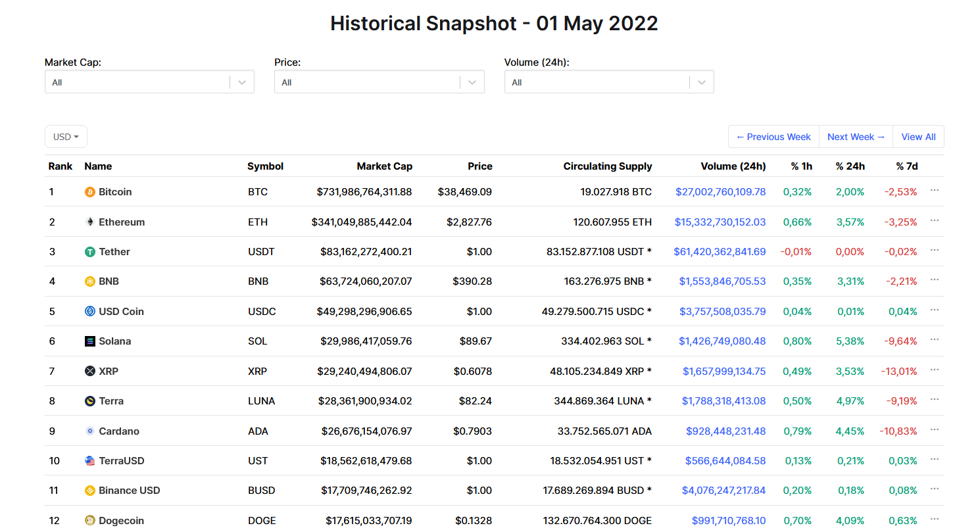Screen dimensions: 980x532
Task: Click the Bitcoin coin logo
Action: 90,192
